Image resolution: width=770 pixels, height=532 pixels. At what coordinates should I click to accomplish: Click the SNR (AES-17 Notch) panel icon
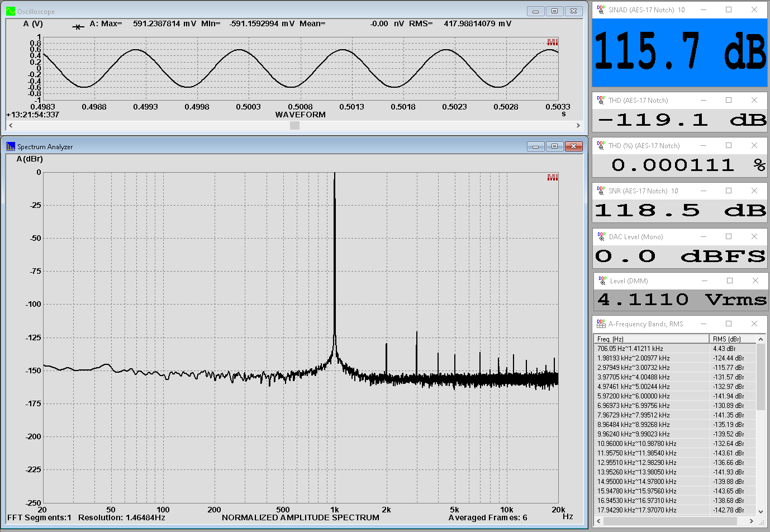click(x=601, y=191)
